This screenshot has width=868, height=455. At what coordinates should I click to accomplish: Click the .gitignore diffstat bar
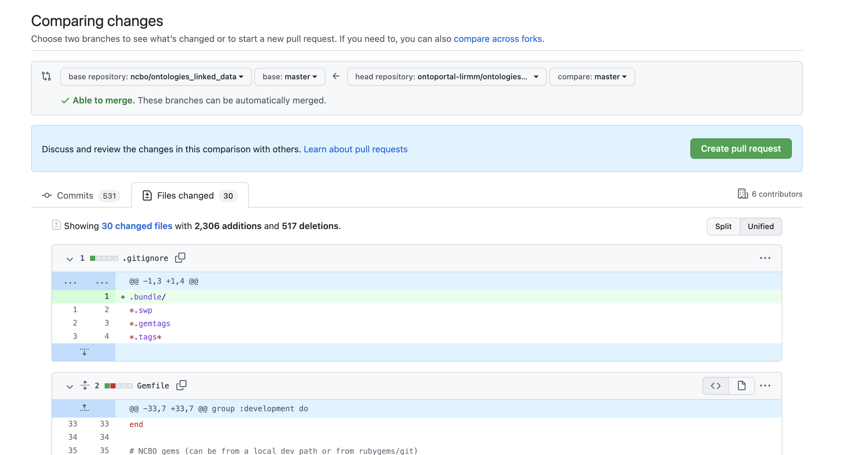click(104, 258)
